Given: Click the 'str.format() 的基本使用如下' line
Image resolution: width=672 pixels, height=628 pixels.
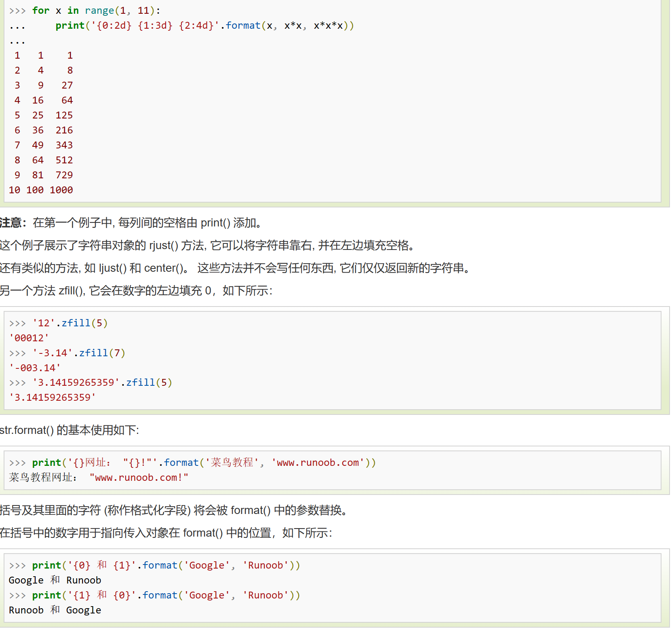Looking at the screenshot, I should (70, 430).
